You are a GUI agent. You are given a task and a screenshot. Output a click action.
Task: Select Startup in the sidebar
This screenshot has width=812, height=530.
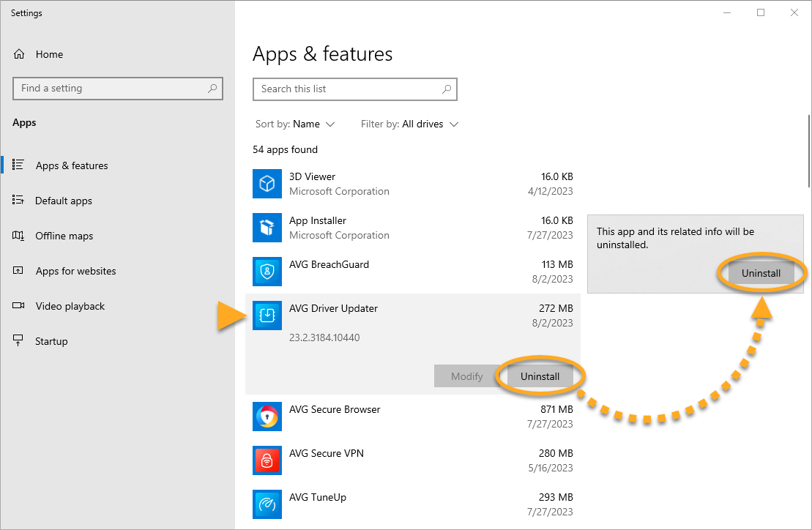click(x=51, y=341)
